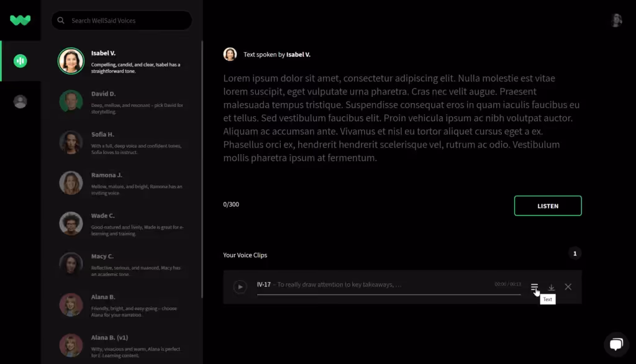The width and height of the screenshot is (636, 364).
Task: Click the Isabel avatar beside "Text spoken by"
Action: 230,54
